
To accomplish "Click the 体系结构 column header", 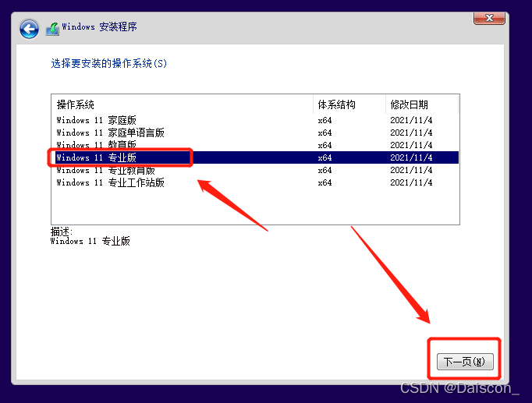I will point(349,104).
